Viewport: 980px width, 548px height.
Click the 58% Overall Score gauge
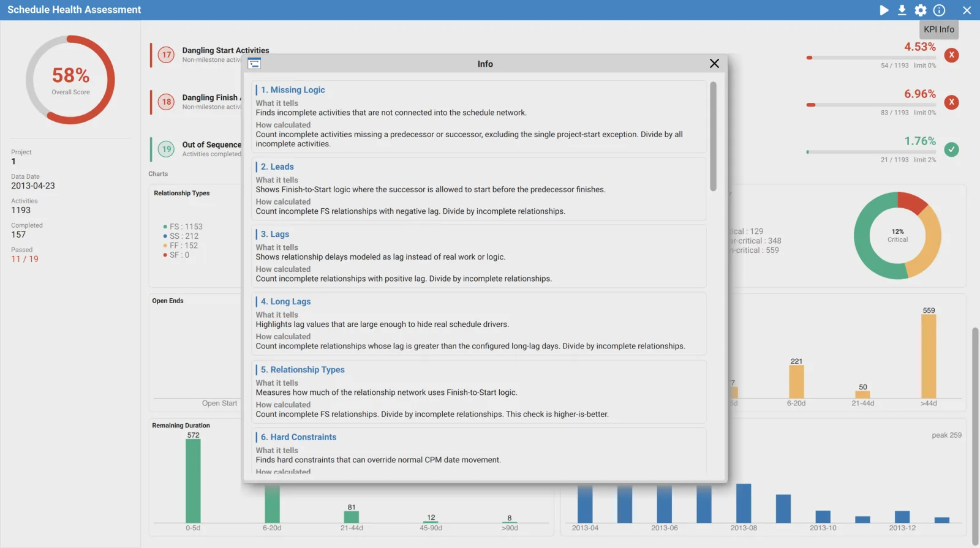point(70,80)
